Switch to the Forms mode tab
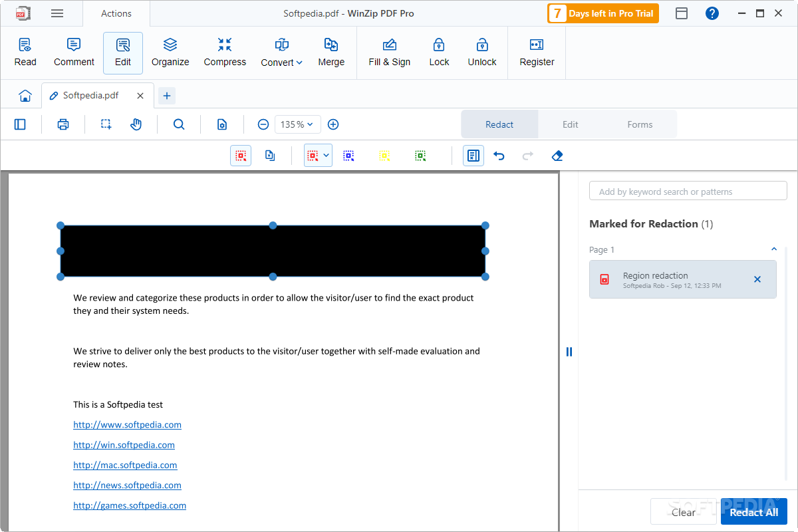 [x=640, y=124]
